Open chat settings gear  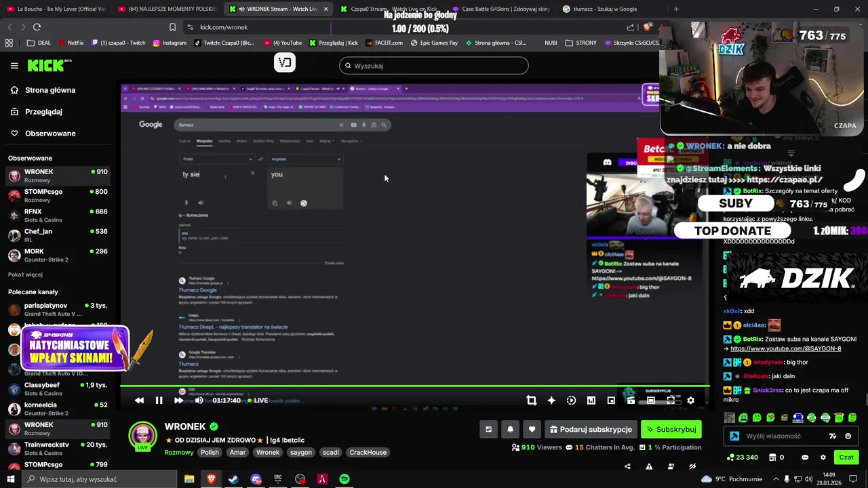[x=823, y=457]
